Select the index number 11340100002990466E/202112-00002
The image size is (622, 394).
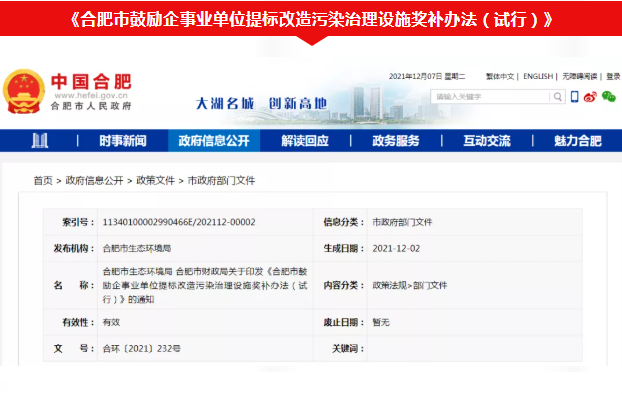click(x=179, y=222)
